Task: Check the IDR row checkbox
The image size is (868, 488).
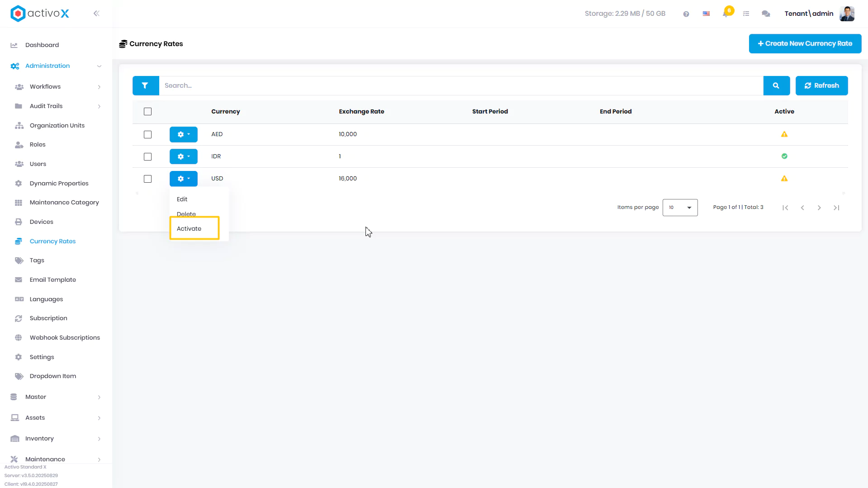Action: coord(147,157)
